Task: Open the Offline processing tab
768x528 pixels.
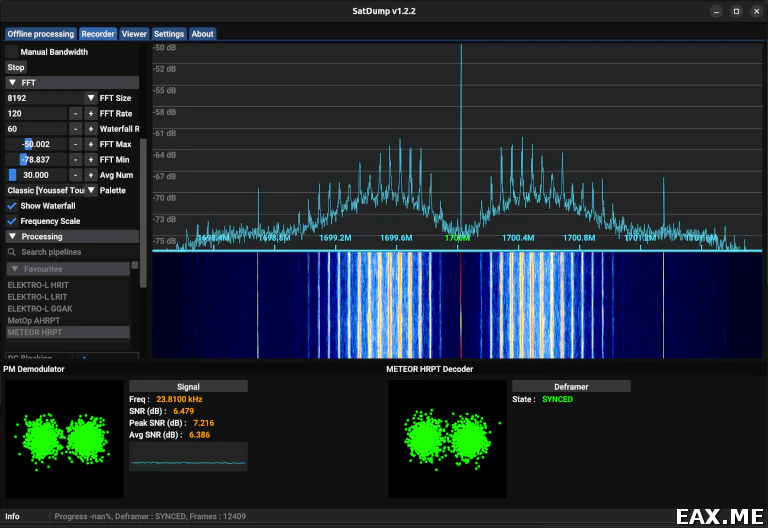Action: tap(41, 34)
